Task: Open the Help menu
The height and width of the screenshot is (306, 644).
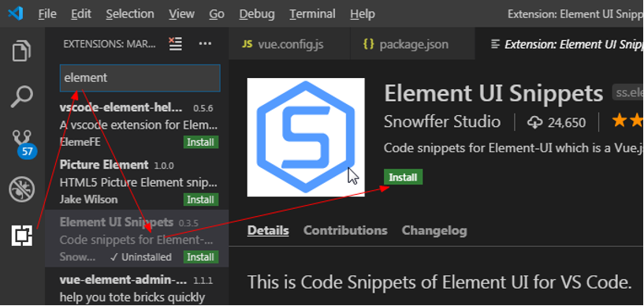Action: pyautogui.click(x=363, y=14)
